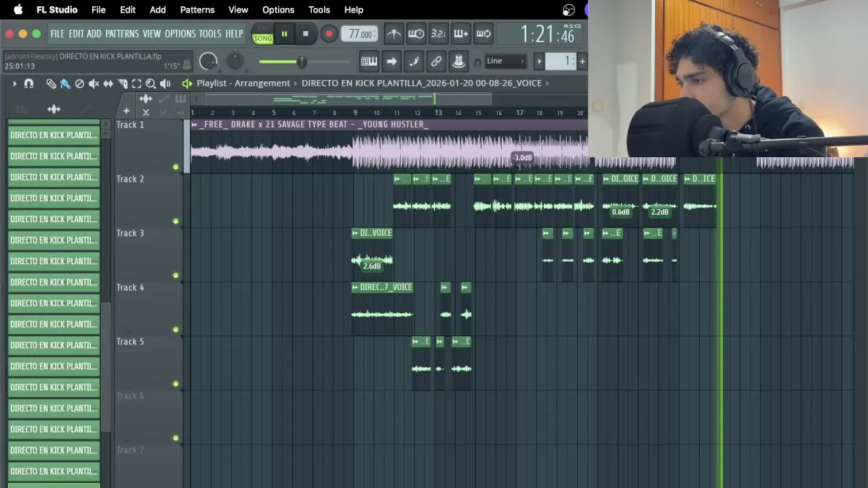
Task: Open menu of DI..VOICE clip on Track 3
Action: pyautogui.click(x=355, y=233)
